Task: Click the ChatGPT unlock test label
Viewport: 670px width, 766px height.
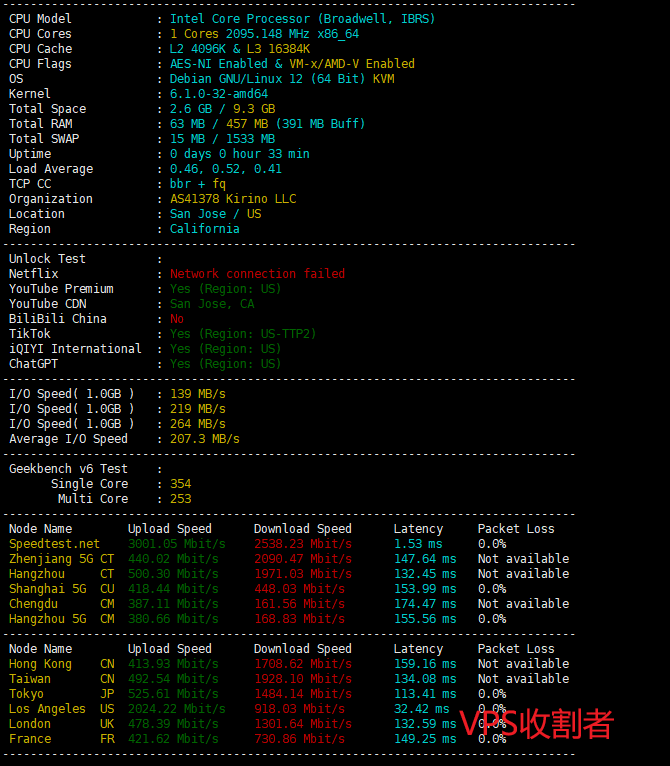Action: pos(33,364)
